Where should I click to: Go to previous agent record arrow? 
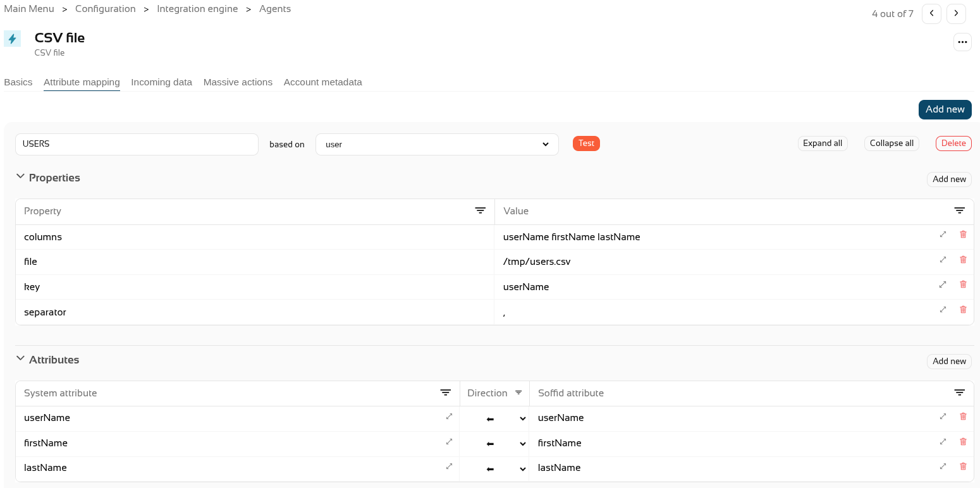[x=931, y=13]
